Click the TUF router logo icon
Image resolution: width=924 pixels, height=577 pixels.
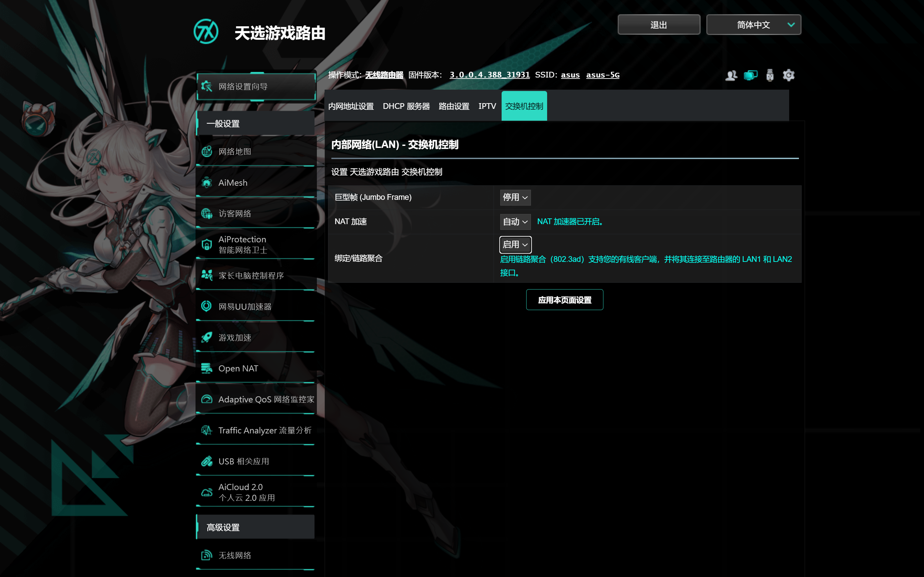click(206, 32)
